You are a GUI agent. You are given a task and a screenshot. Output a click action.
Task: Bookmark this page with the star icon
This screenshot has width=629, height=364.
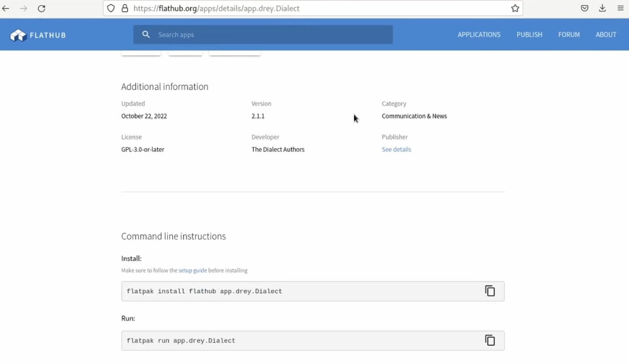[515, 9]
